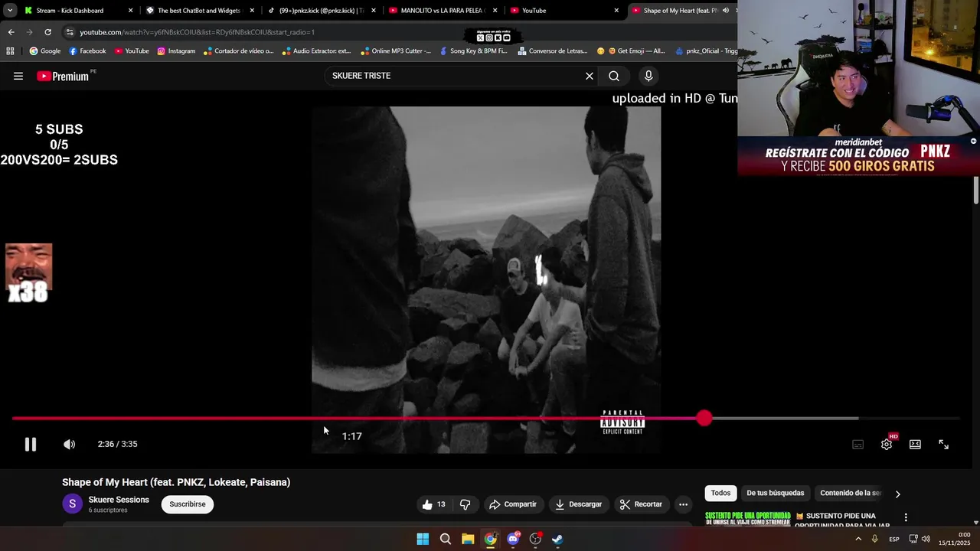Open the Conversor de Letras bookmark
Screen dimensions: 980x551
553,51
